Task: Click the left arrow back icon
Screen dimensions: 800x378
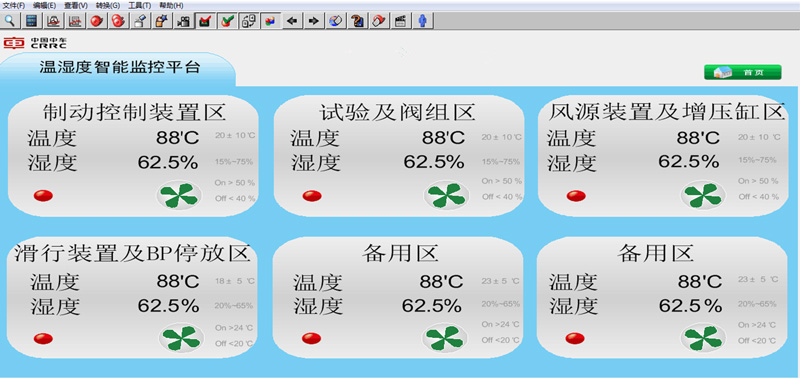Action: tap(292, 21)
